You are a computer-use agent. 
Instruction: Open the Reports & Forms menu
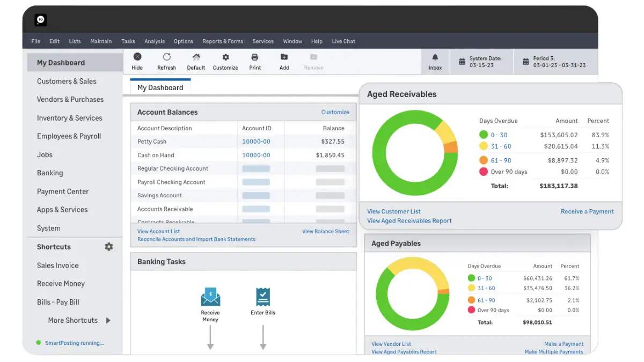click(223, 41)
